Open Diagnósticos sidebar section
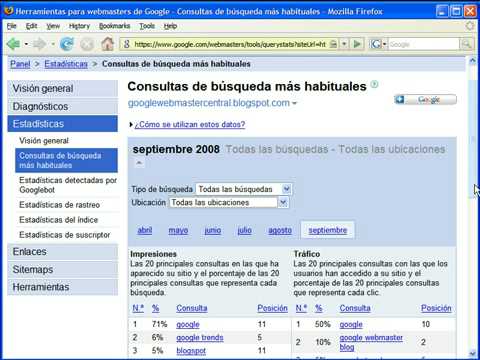 tap(63, 106)
